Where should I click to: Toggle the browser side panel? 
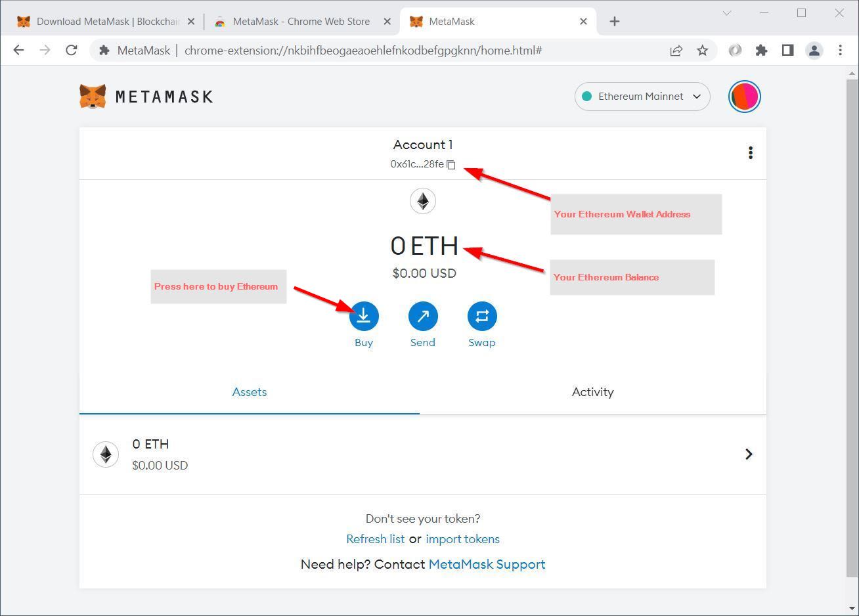coord(787,51)
